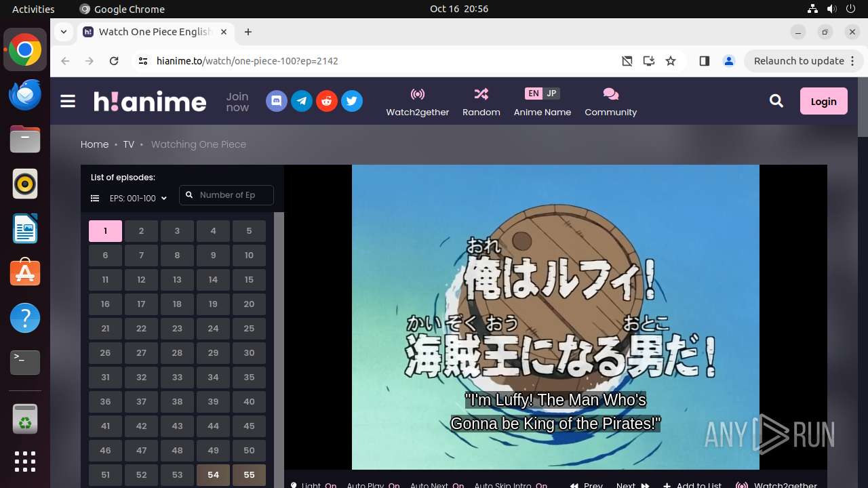This screenshot has height=488, width=868.
Task: Click the blocked camera/media icon in address bar
Action: (627, 61)
